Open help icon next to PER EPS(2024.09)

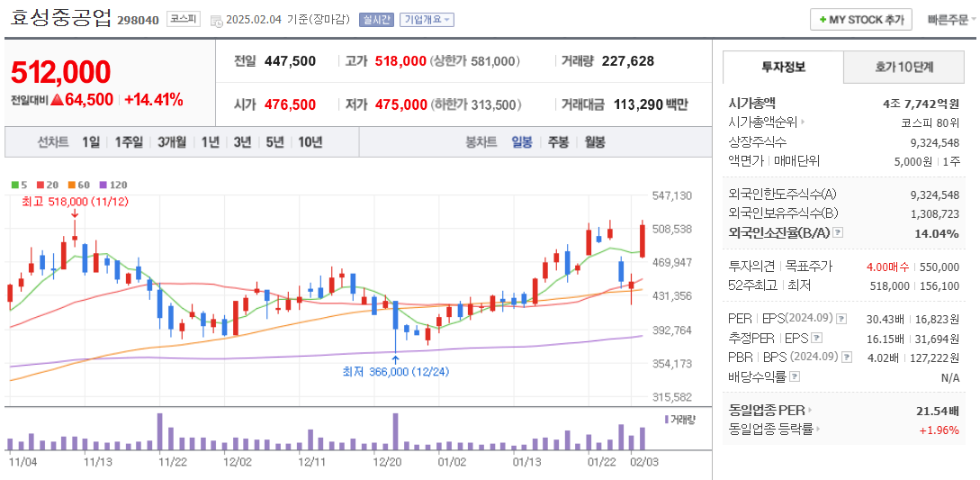[x=841, y=319]
